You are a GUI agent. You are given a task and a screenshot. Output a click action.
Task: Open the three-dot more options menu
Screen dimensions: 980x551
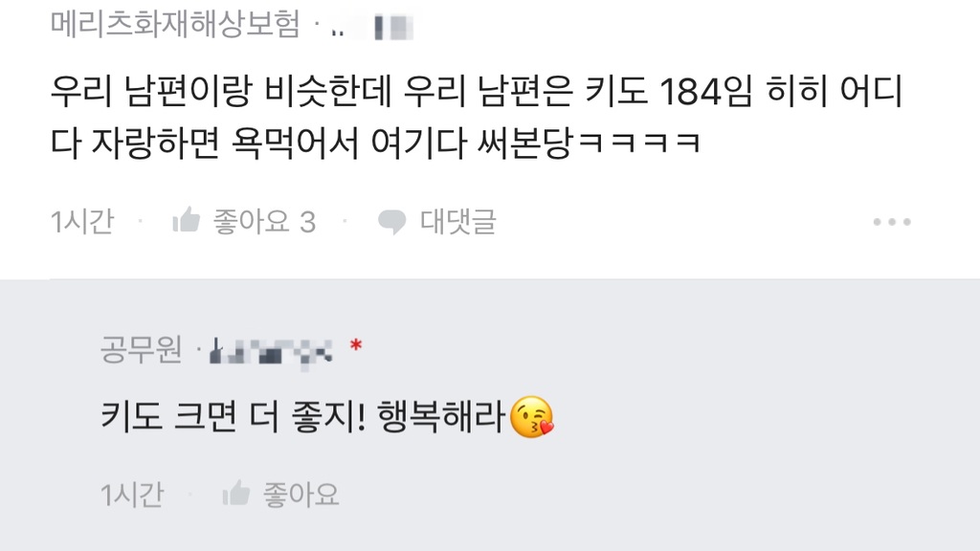point(892,222)
